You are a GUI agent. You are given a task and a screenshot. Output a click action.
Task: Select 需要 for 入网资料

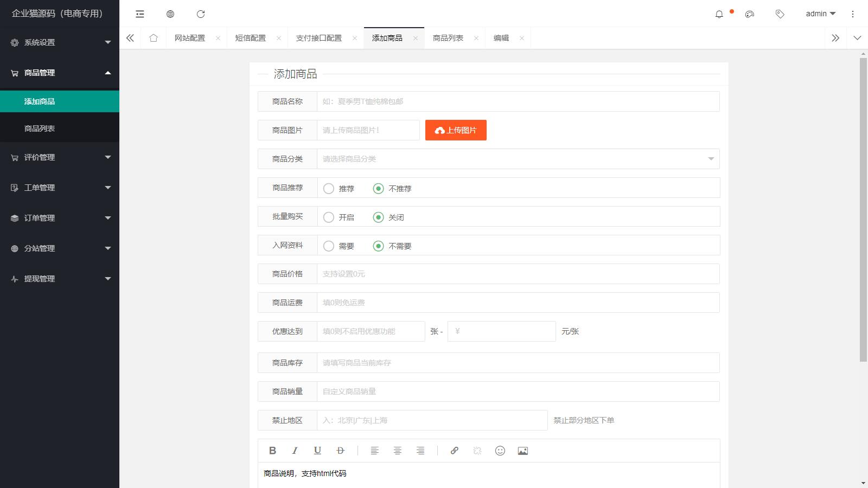pos(329,246)
